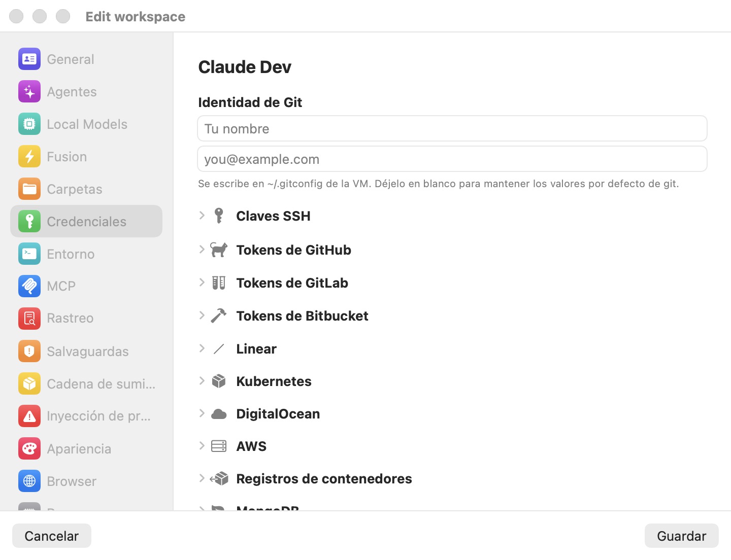This screenshot has height=560, width=731.
Task: Click the Linear heading text
Action: [256, 349]
